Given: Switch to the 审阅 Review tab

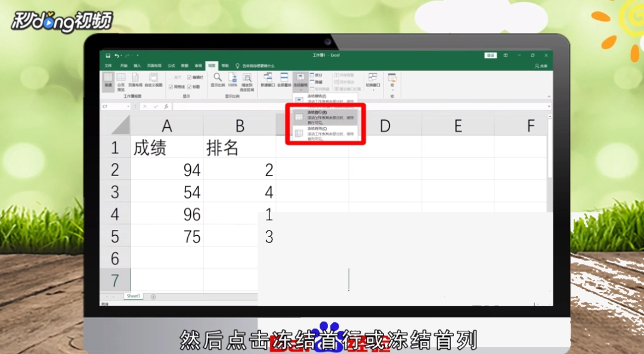Looking at the screenshot, I should tap(199, 66).
